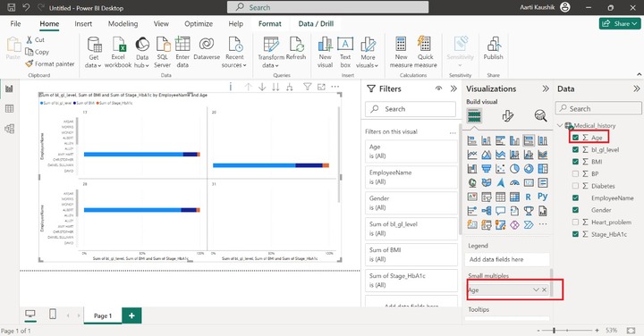This screenshot has width=644, height=336.
Task: Remove Age from Small multiples
Action: tap(544, 290)
